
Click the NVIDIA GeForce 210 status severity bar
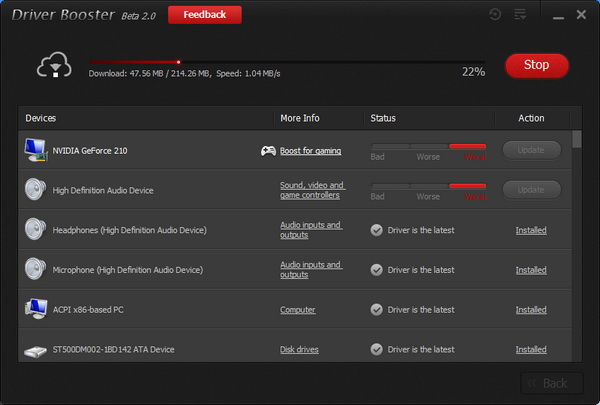click(429, 146)
